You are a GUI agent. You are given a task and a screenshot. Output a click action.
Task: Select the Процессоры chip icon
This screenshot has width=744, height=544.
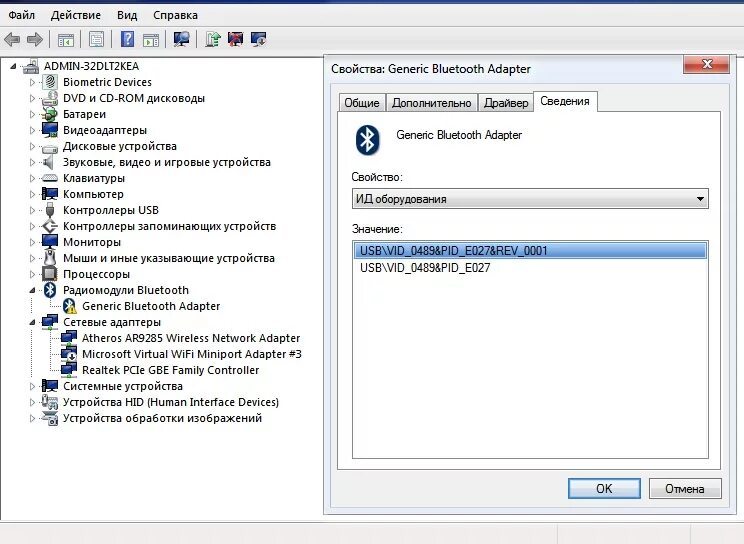point(49,274)
